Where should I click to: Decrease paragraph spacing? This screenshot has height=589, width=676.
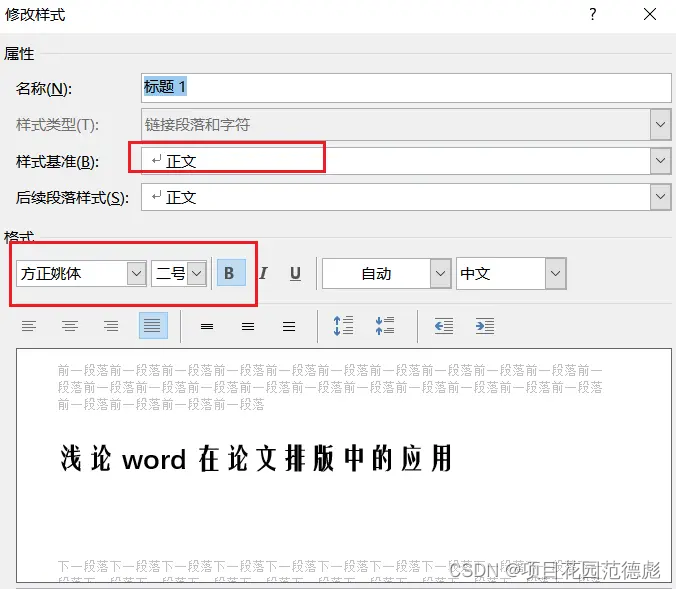coord(385,326)
